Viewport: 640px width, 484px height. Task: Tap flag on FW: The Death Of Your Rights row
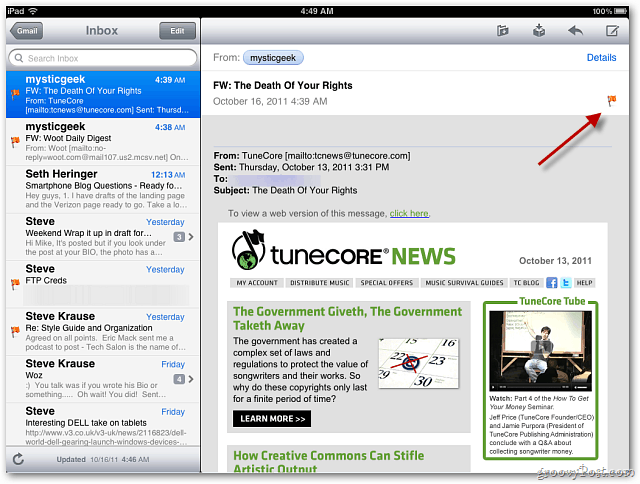(15, 94)
